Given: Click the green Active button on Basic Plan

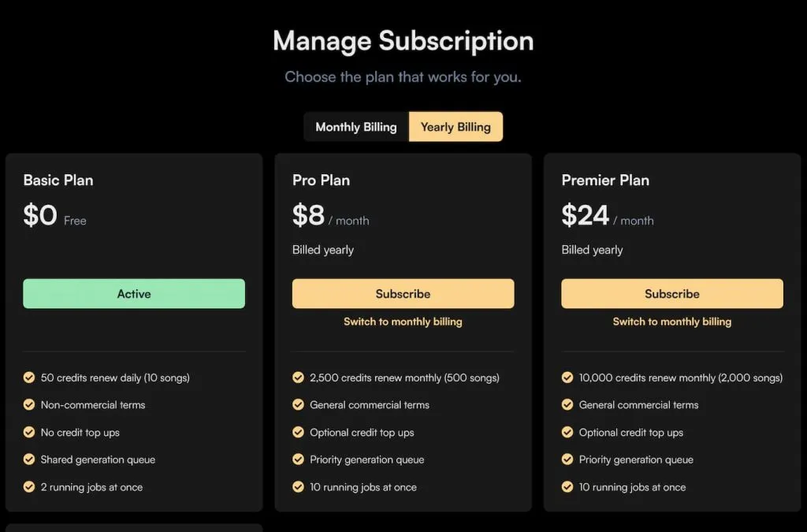Looking at the screenshot, I should pos(134,294).
